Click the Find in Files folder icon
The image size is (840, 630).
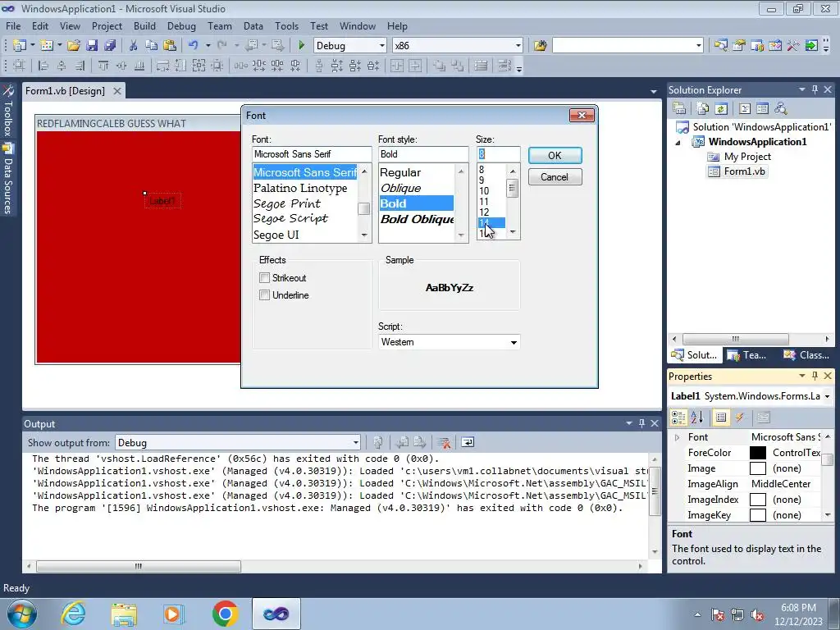click(x=540, y=46)
